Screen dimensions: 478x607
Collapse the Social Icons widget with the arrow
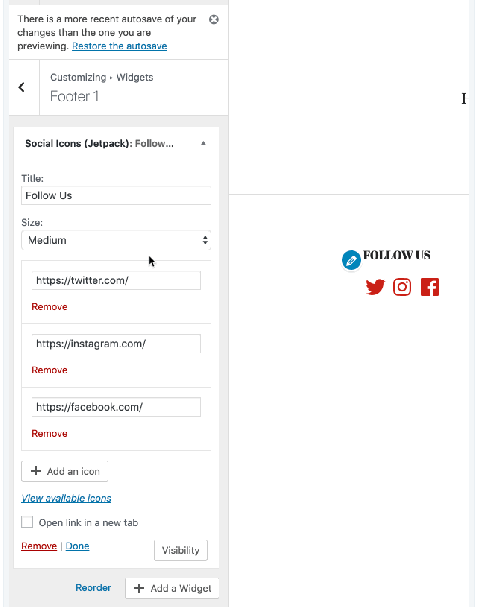pos(203,144)
